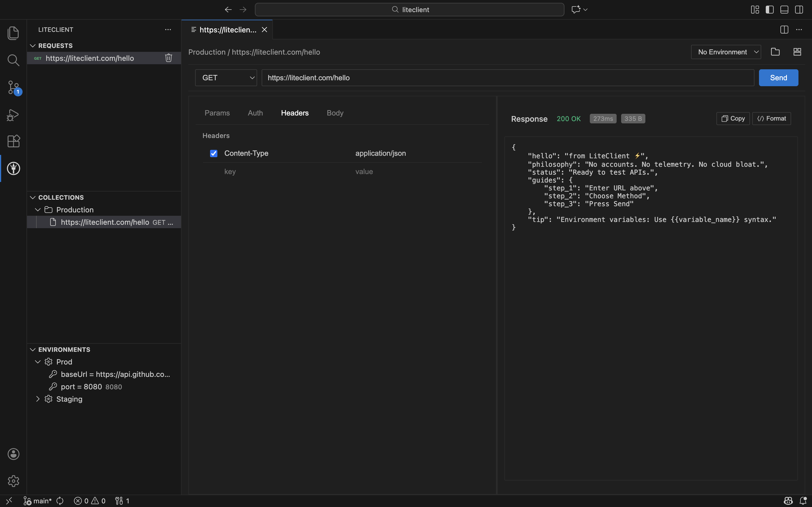The image size is (812, 507).
Task: Open the LiteClient activity bar icon
Action: point(14,168)
